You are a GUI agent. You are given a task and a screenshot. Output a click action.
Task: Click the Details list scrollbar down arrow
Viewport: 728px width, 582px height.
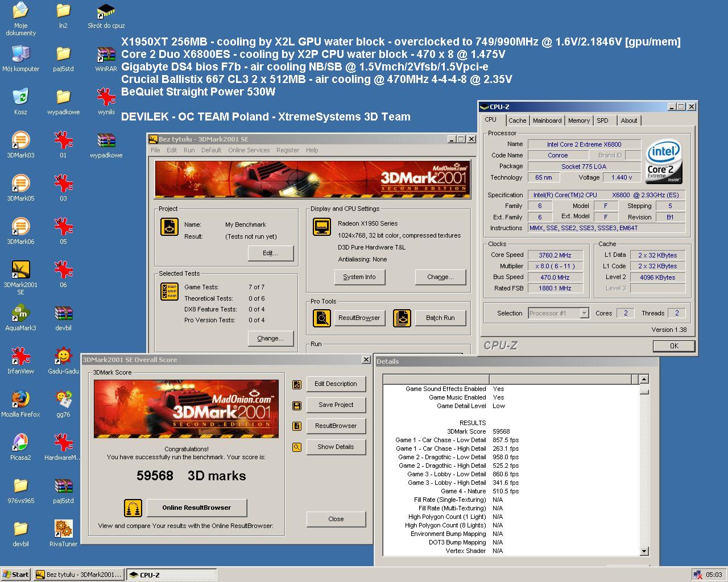[x=644, y=551]
